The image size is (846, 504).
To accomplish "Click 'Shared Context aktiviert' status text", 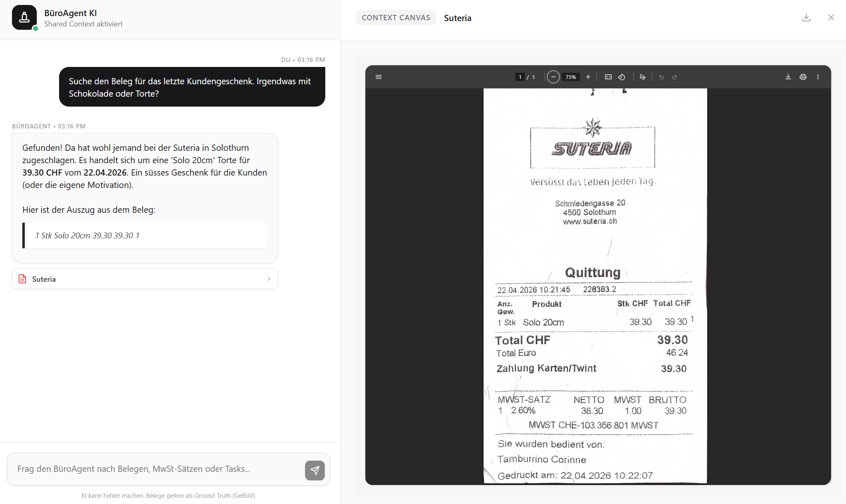I will coord(83,24).
